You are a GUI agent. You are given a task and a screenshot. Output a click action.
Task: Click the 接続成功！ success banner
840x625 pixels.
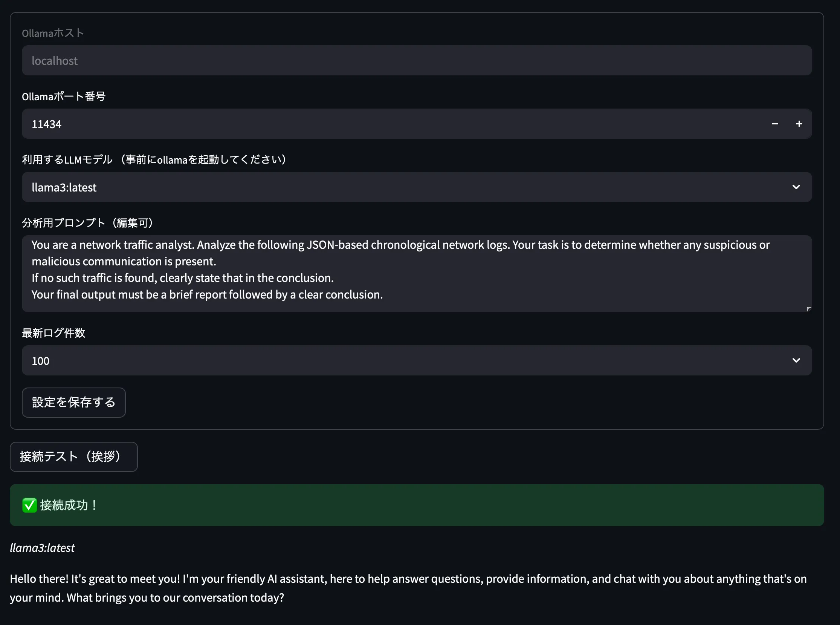(416, 505)
